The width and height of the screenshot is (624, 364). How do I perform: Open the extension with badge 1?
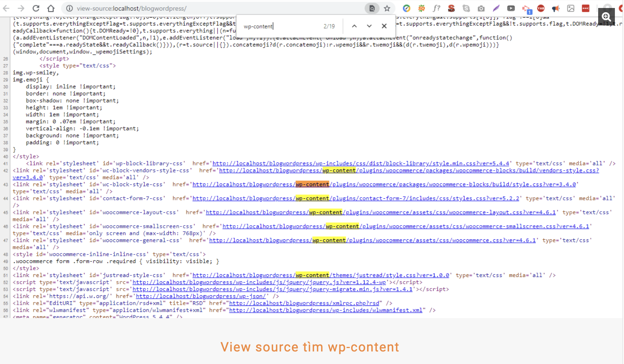coord(526,9)
